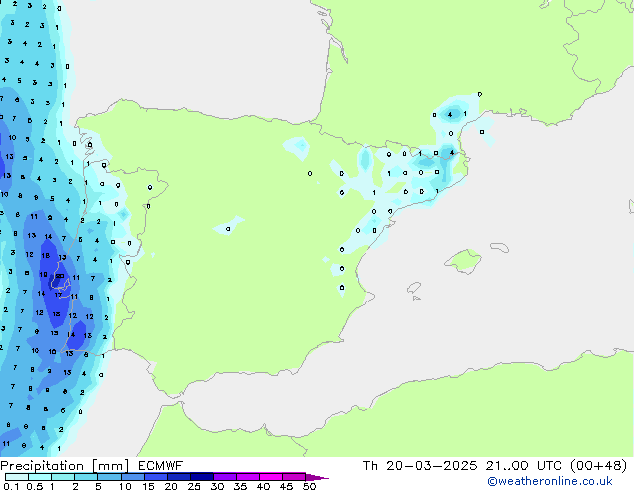This screenshot has height=490, width=634.
Task: Click the 'Precipitation [mm]' title text
Action: pos(61,465)
